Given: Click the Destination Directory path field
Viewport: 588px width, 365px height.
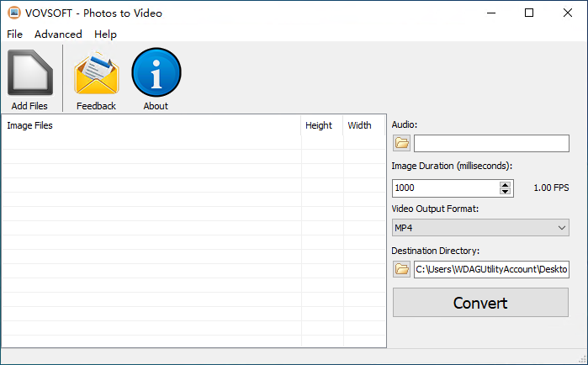Looking at the screenshot, I should pyautogui.click(x=491, y=269).
